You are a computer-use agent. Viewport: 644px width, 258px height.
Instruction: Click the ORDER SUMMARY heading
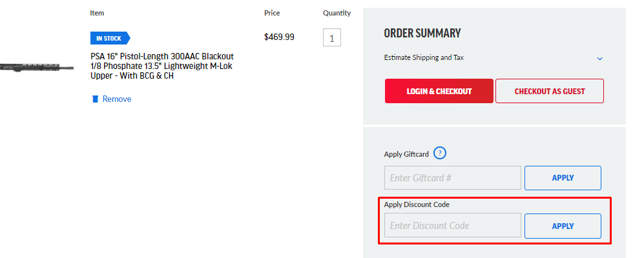[x=422, y=34]
